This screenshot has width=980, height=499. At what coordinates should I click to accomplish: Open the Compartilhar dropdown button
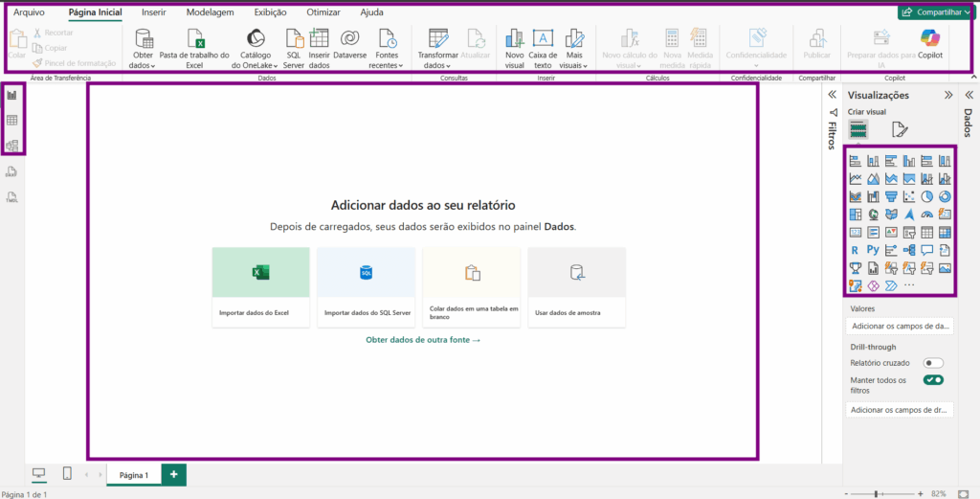[x=936, y=11]
